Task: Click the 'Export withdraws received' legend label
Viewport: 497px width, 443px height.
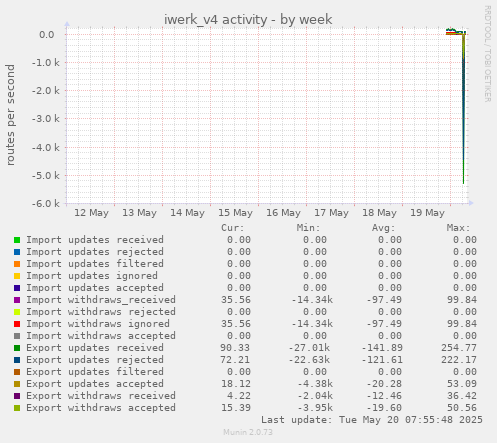Action: click(x=101, y=396)
